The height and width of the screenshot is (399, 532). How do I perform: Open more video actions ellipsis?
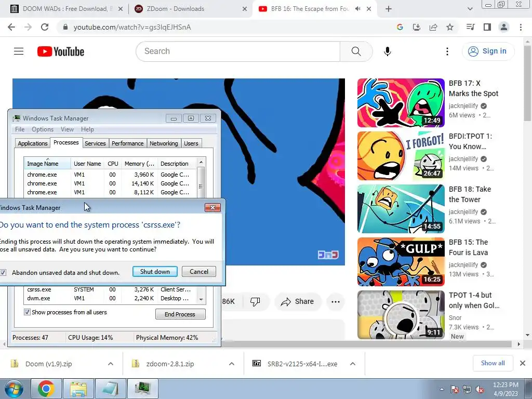[x=335, y=302]
